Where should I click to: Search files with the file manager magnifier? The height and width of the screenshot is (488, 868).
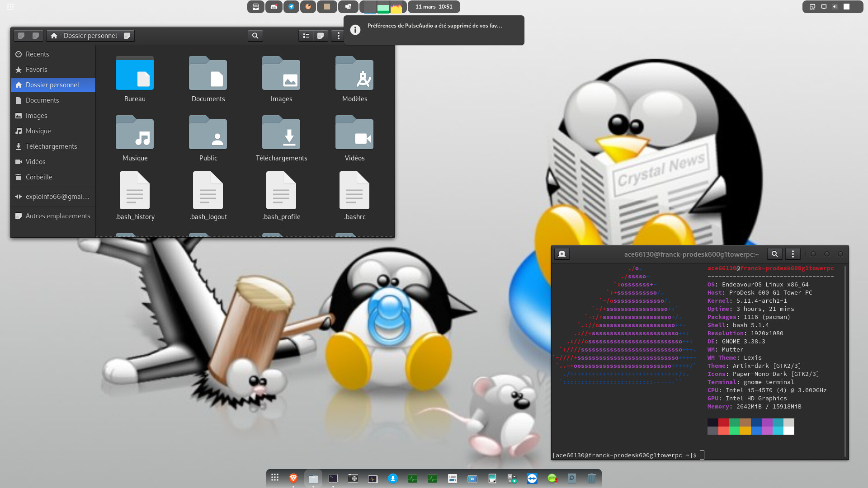255,36
